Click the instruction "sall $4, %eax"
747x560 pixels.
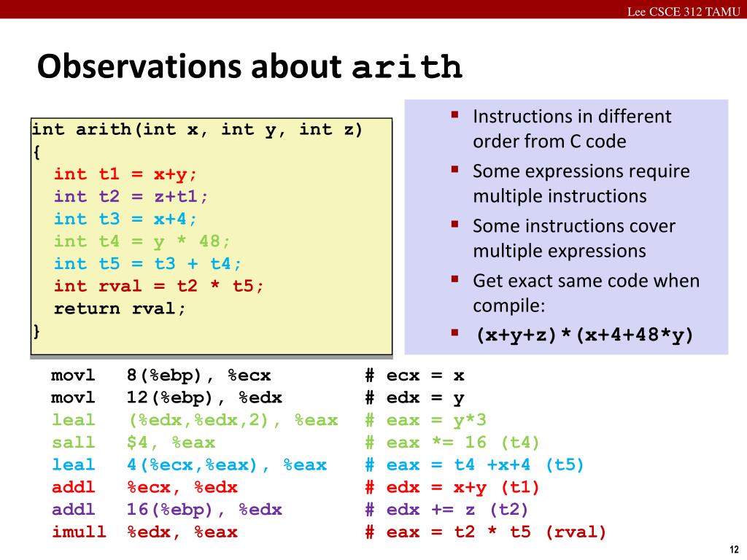(133, 443)
